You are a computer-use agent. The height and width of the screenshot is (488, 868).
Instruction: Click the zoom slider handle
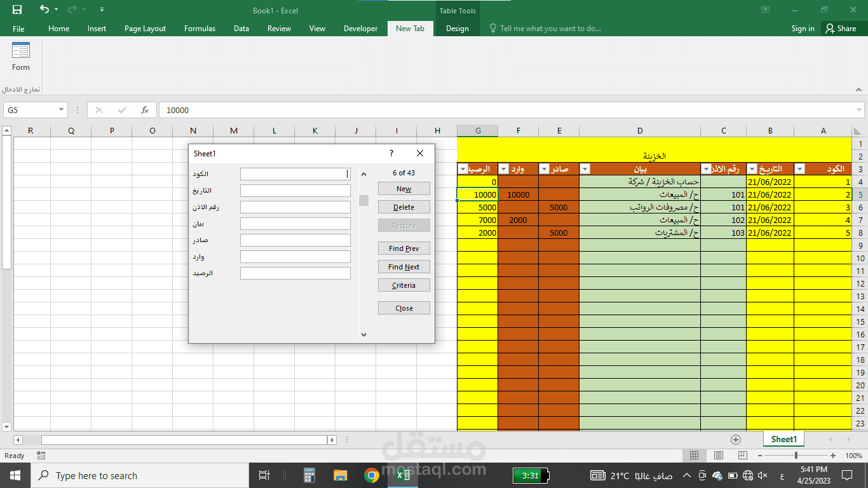pos(796,456)
